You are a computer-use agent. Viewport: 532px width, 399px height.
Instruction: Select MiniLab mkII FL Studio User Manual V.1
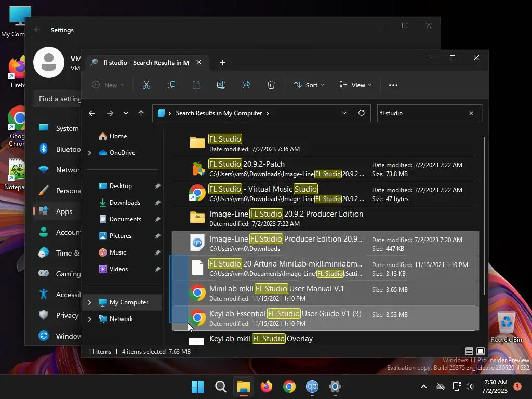pos(325,293)
